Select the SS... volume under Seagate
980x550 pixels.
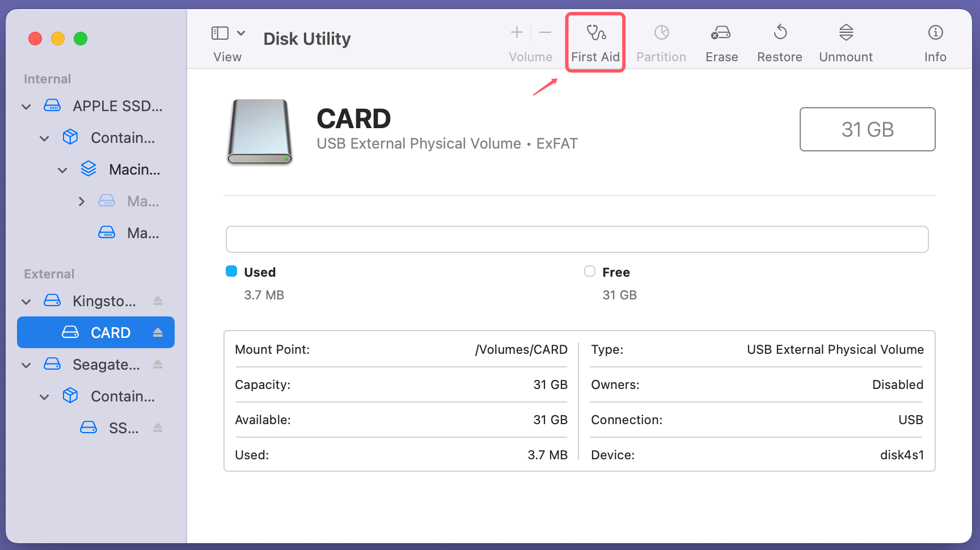click(124, 428)
